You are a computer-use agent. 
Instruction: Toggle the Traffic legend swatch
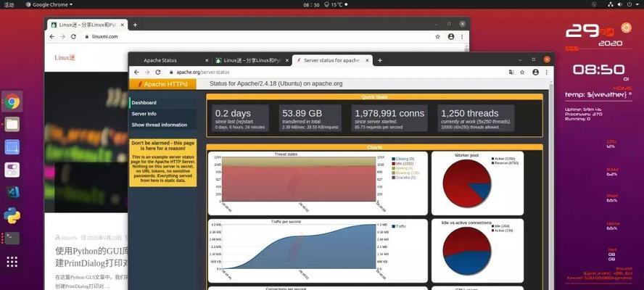[x=394, y=226]
